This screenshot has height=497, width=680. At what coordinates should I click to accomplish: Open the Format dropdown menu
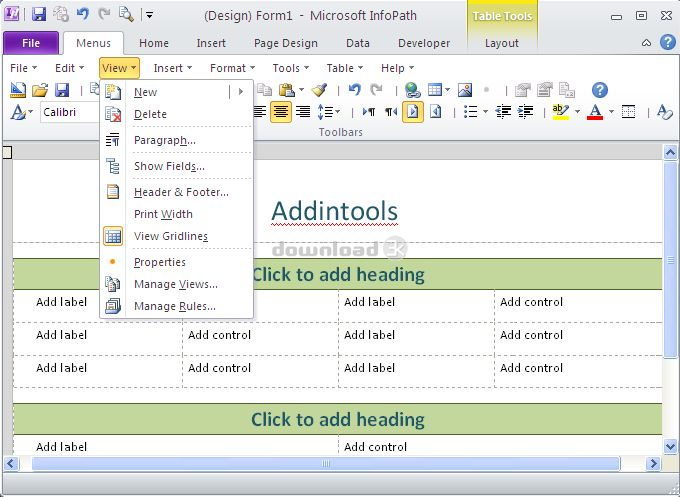[x=232, y=68]
